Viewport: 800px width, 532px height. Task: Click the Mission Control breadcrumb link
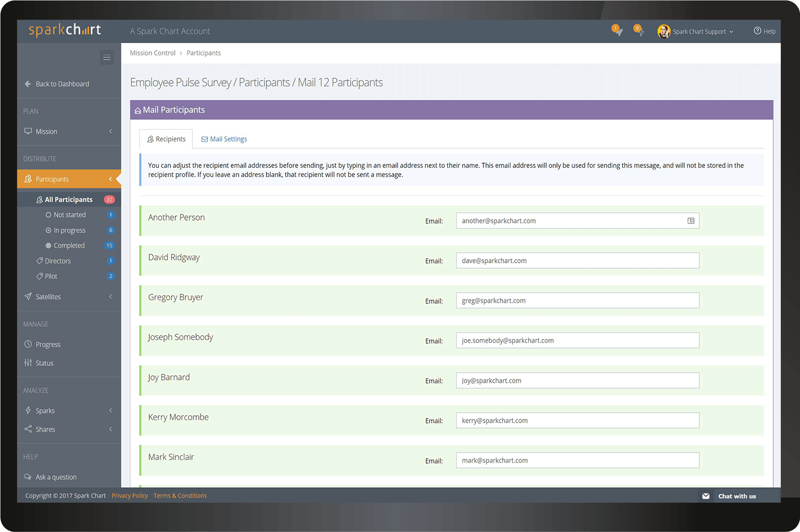pyautogui.click(x=152, y=53)
